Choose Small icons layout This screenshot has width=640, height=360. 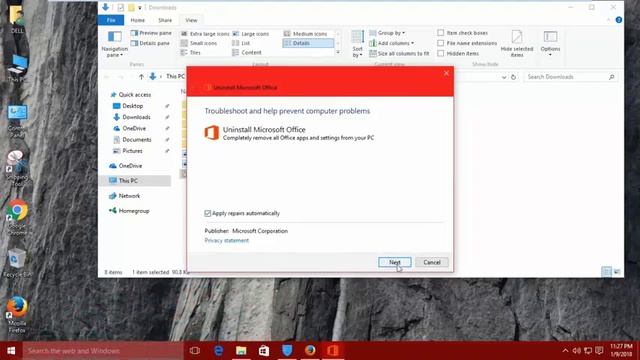tap(199, 43)
